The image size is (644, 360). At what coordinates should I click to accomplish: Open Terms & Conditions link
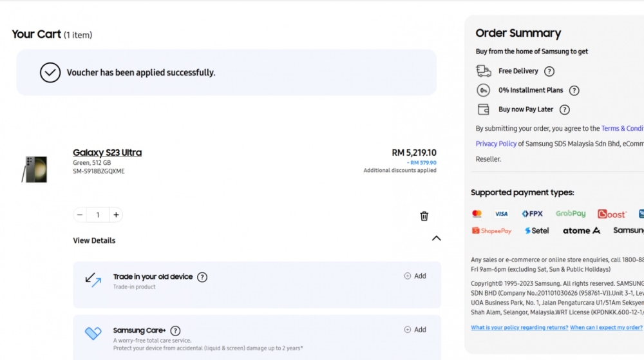point(622,129)
